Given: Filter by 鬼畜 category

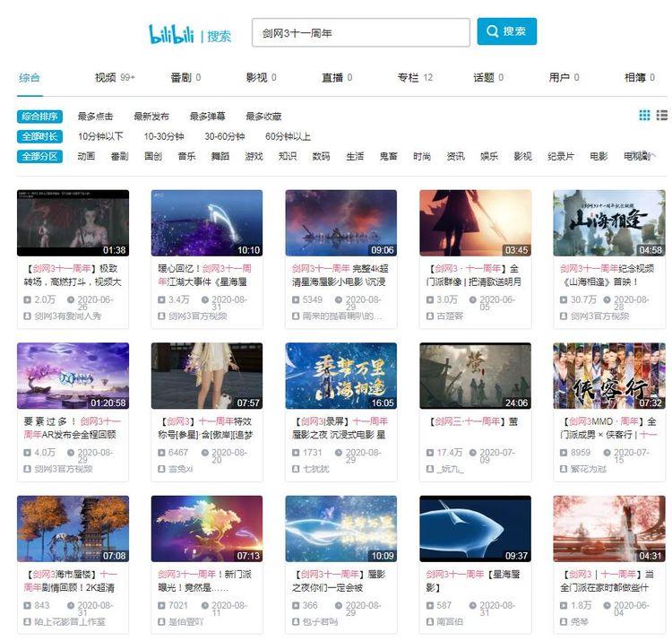Looking at the screenshot, I should pos(388,157).
